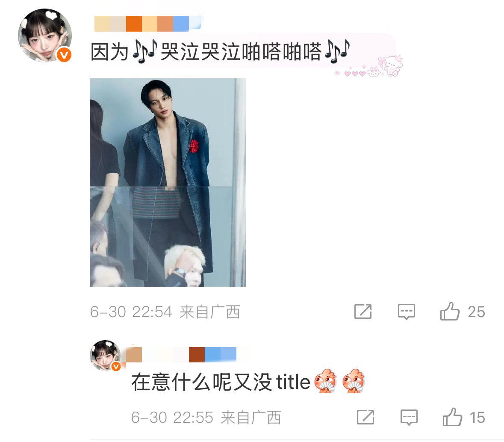Click the 6-30 22:54 来自广西 timestamp
Image resolution: width=504 pixels, height=442 pixels.
165,312
